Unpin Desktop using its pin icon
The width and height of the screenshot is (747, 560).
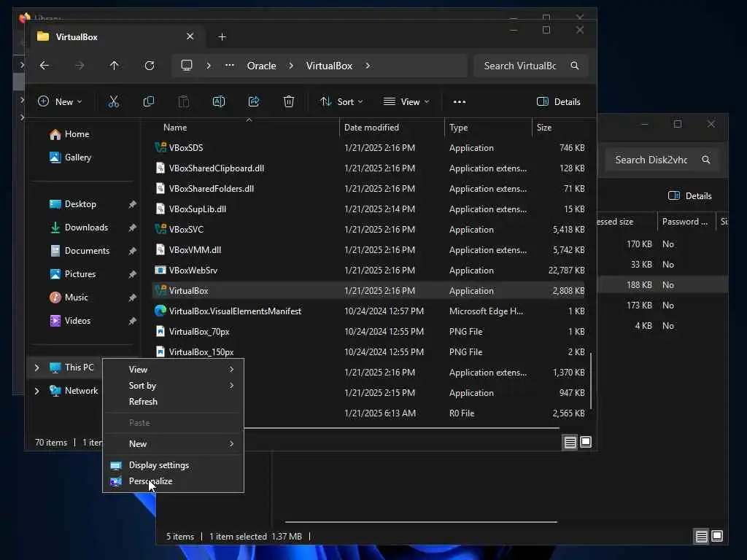[x=133, y=204]
